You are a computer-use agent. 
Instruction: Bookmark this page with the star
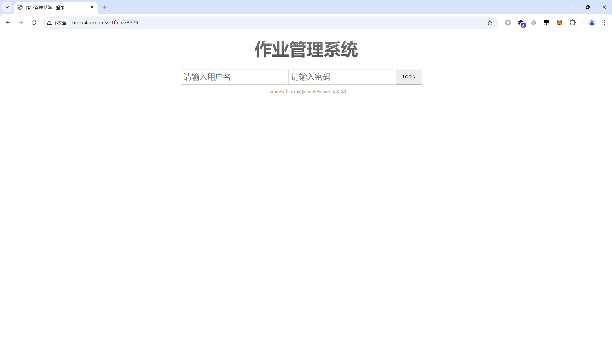tap(490, 22)
